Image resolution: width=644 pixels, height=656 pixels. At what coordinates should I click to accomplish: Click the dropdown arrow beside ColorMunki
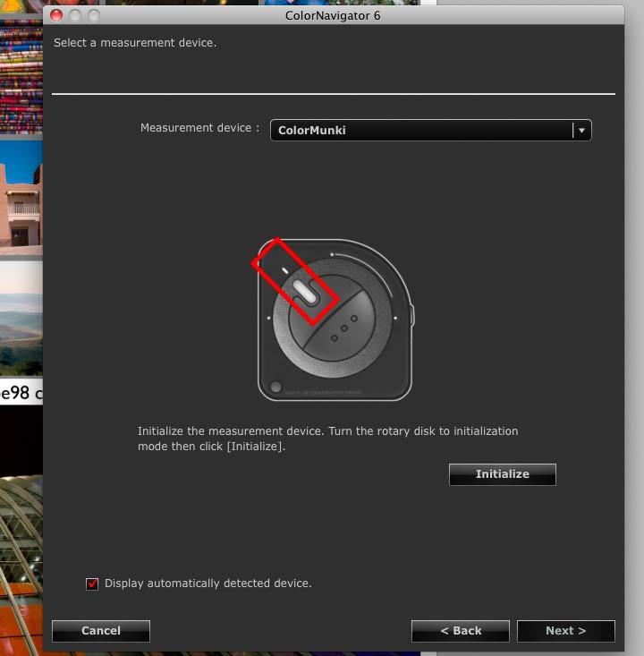pos(581,130)
